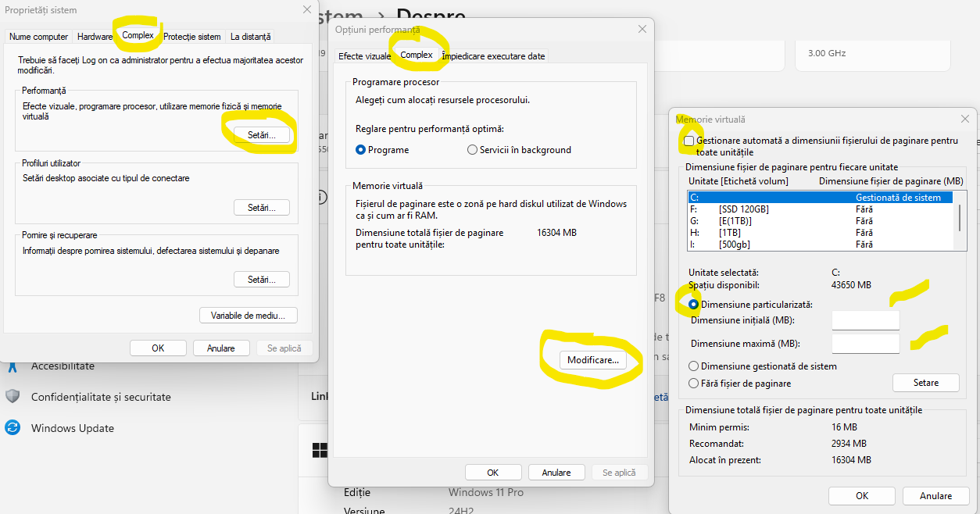This screenshot has height=514, width=980.
Task: Select Fără fișier de paginare option
Action: click(693, 384)
